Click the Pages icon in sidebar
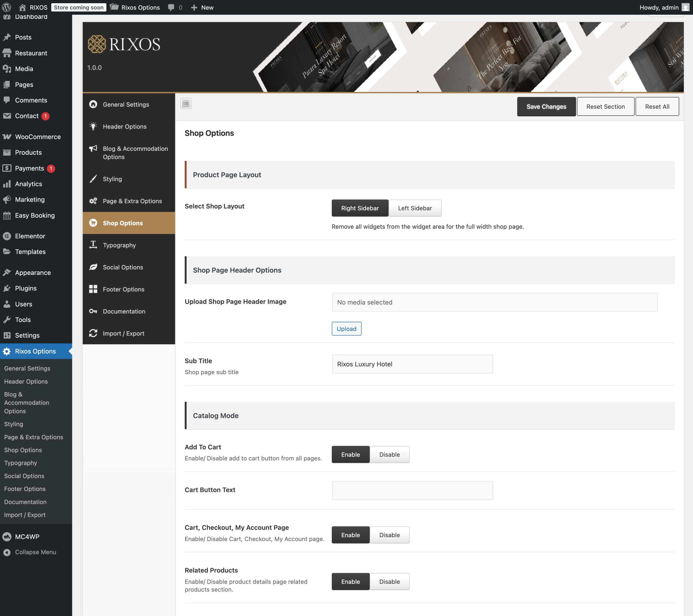This screenshot has height=616, width=693. point(7,84)
